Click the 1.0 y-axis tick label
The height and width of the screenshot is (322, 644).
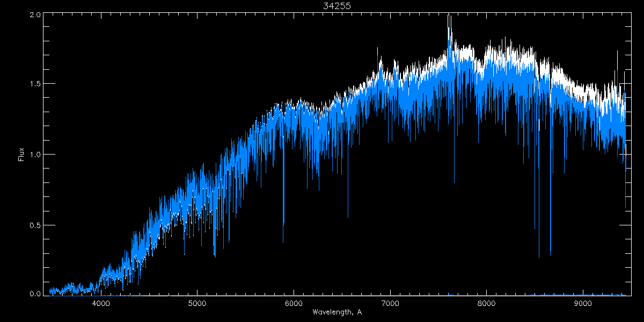[35, 155]
